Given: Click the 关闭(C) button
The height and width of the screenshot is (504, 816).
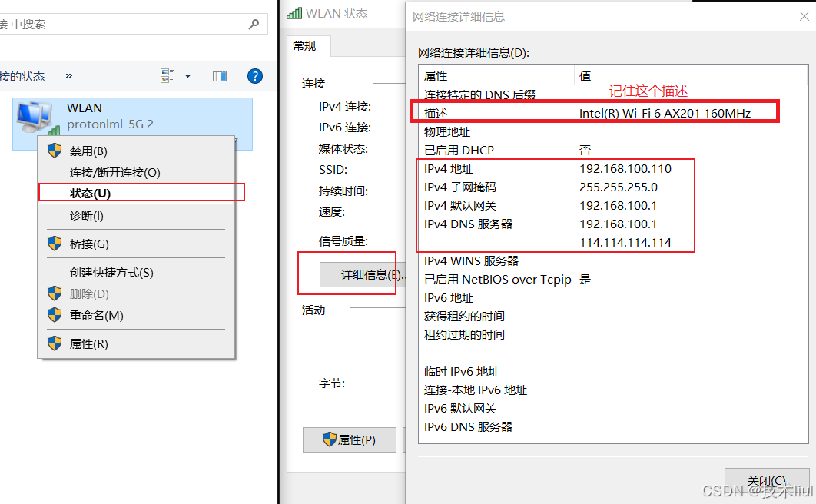Looking at the screenshot, I should 767,480.
